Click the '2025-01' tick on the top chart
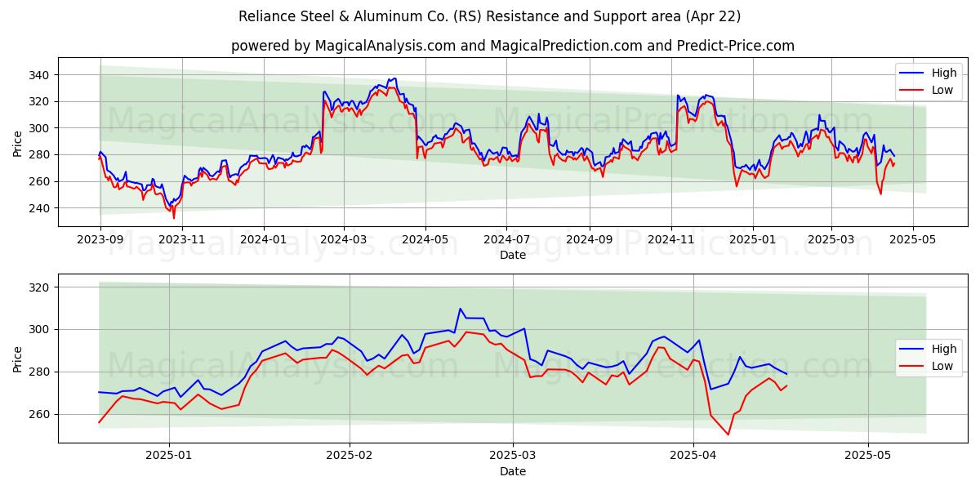The height and width of the screenshot is (490, 980). 752,240
